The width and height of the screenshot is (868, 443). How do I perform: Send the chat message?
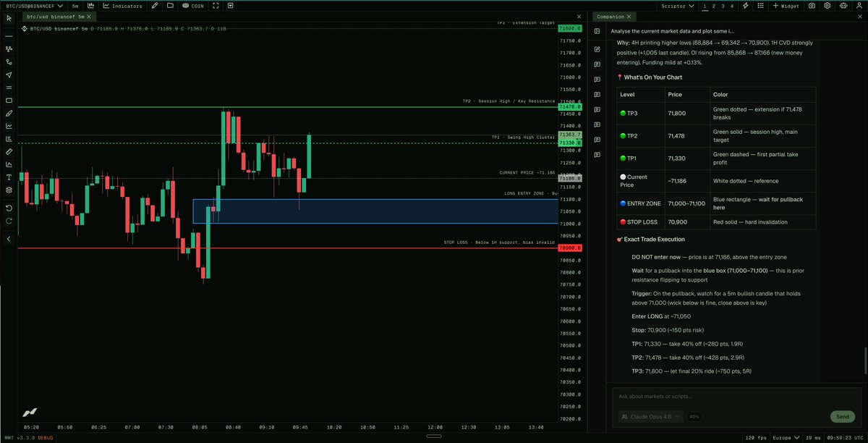tap(843, 417)
